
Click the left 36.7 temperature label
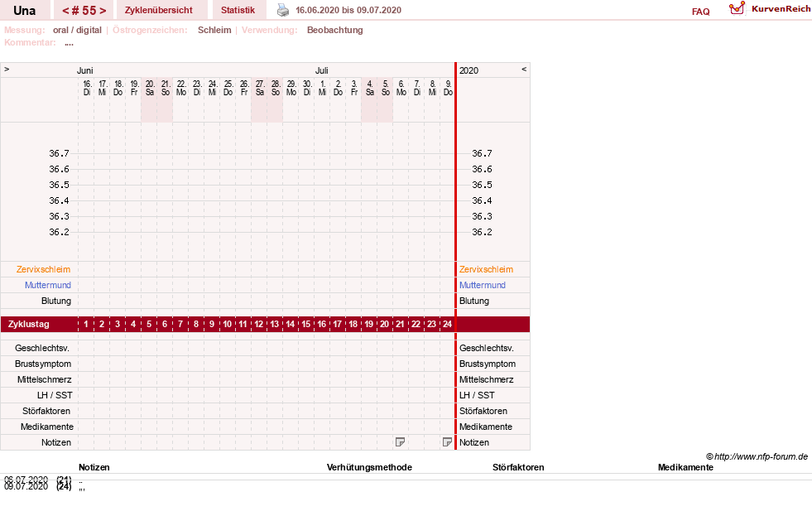point(59,153)
